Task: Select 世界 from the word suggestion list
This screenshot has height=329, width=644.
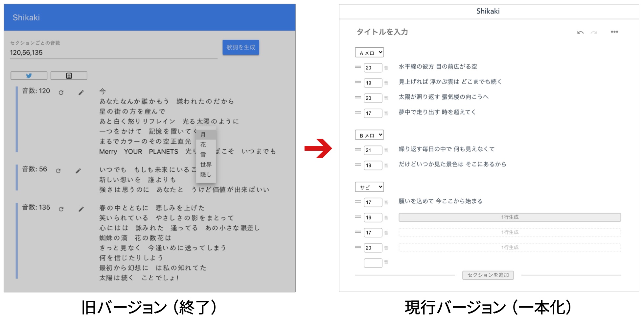Action: click(x=206, y=164)
